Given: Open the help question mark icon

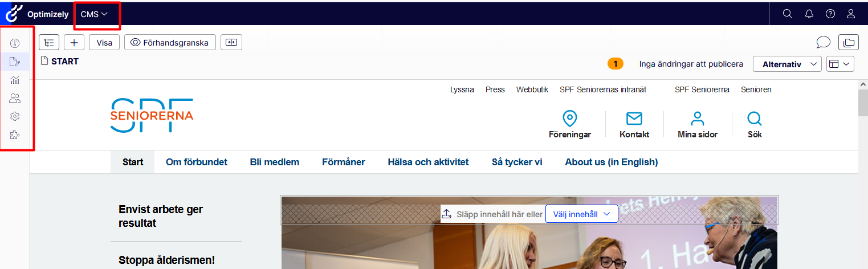Looking at the screenshot, I should point(830,14).
